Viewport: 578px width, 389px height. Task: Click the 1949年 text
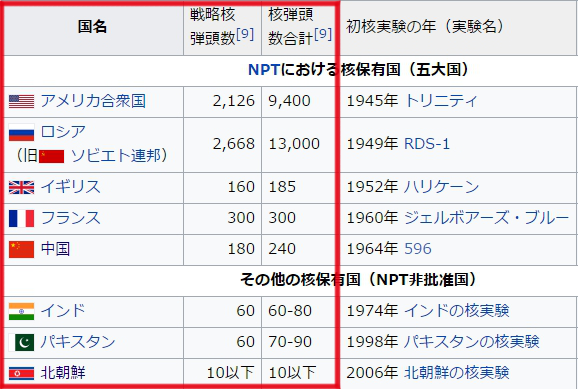tap(372, 143)
